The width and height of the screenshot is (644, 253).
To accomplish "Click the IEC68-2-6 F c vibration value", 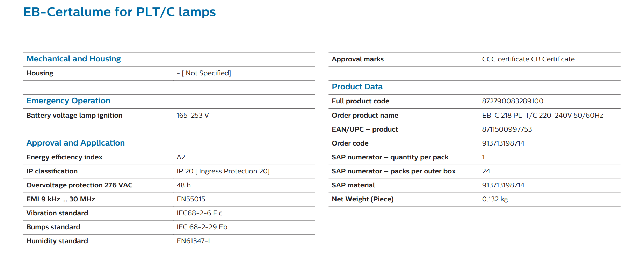I will point(200,213).
